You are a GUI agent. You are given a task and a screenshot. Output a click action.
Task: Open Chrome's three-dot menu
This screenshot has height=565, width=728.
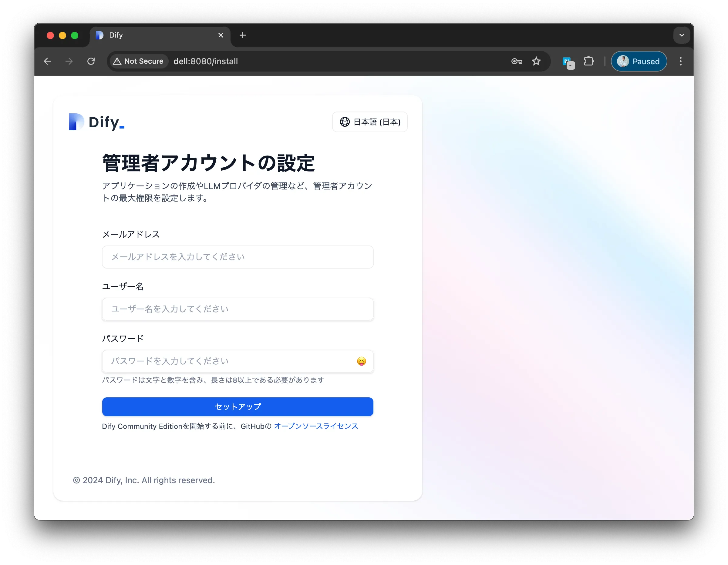pyautogui.click(x=680, y=61)
